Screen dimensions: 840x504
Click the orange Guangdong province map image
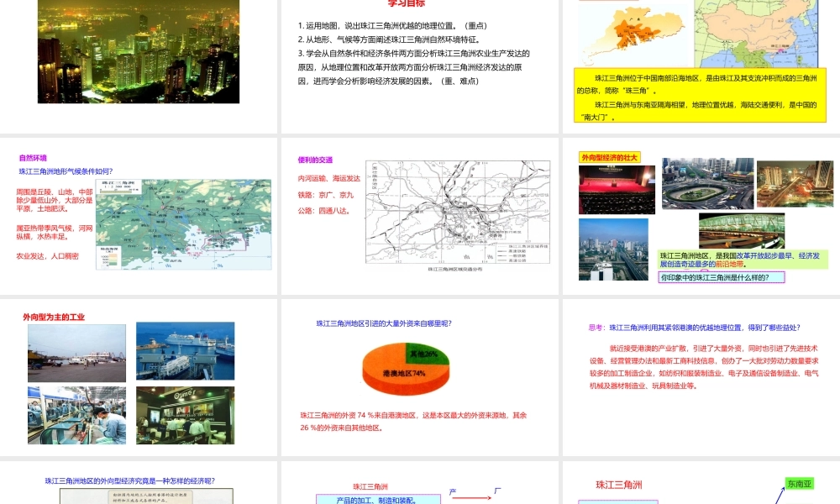pyautogui.click(x=633, y=34)
